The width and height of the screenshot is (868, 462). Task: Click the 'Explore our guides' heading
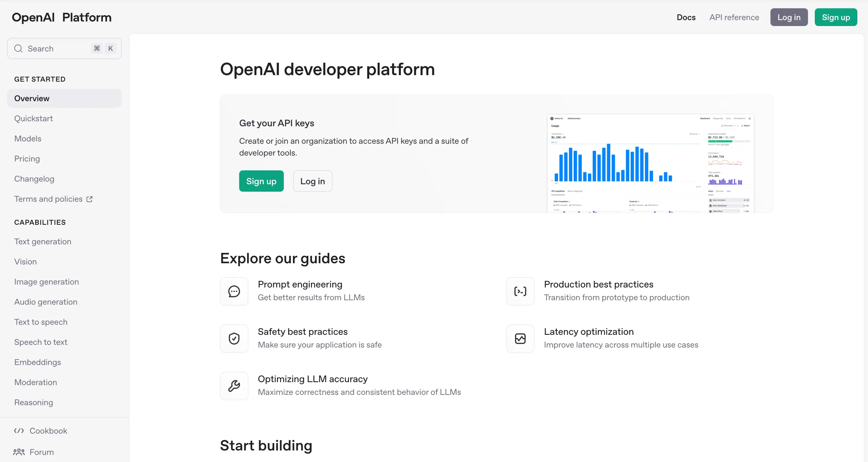[282, 258]
